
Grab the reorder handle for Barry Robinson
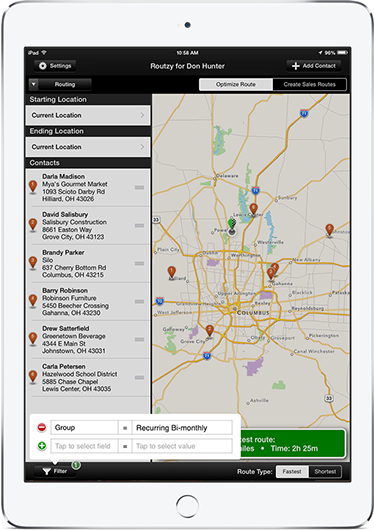click(139, 302)
